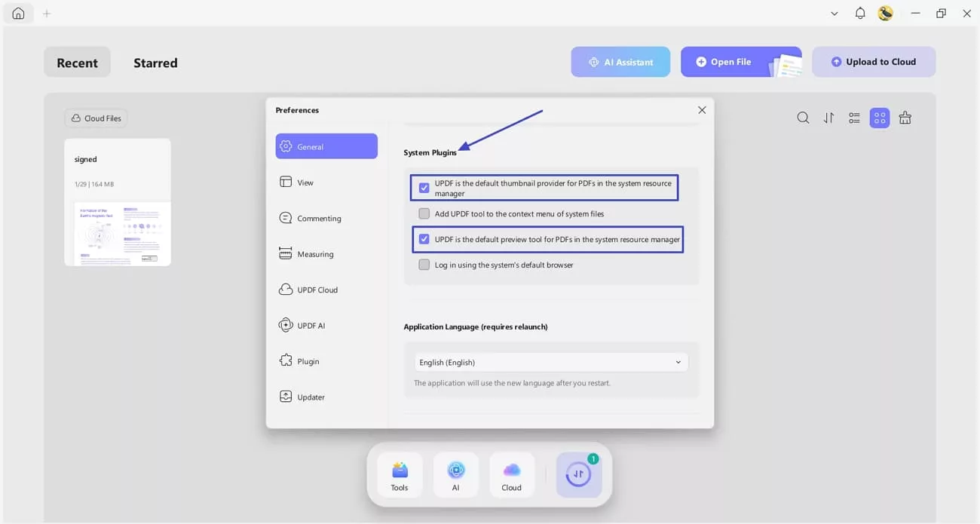Expand the title bar chevron dropdown
This screenshot has width=980, height=524.
coord(834,14)
